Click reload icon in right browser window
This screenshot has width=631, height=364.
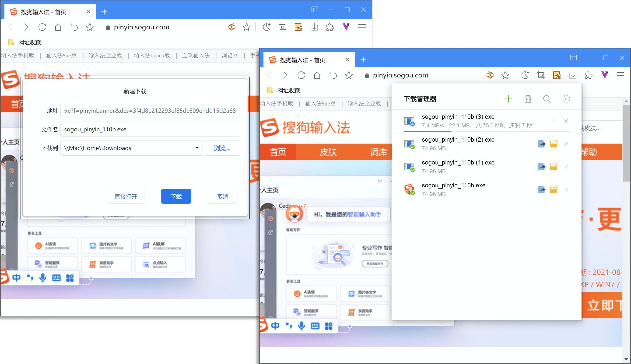pyautogui.click(x=301, y=75)
